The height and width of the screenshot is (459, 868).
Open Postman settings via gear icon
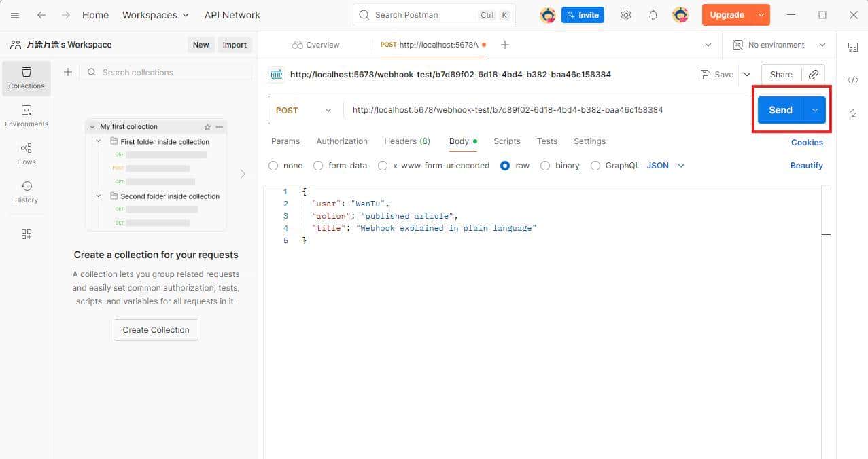click(625, 14)
